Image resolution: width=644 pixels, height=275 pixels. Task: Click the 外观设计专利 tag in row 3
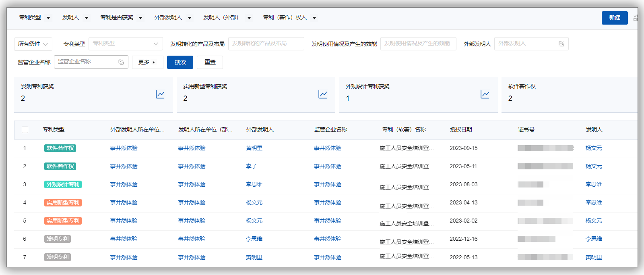click(x=63, y=185)
